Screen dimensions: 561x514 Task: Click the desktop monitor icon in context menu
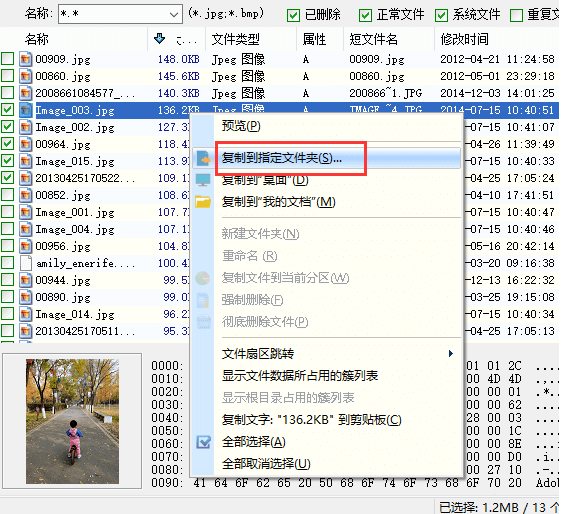pyautogui.click(x=203, y=180)
